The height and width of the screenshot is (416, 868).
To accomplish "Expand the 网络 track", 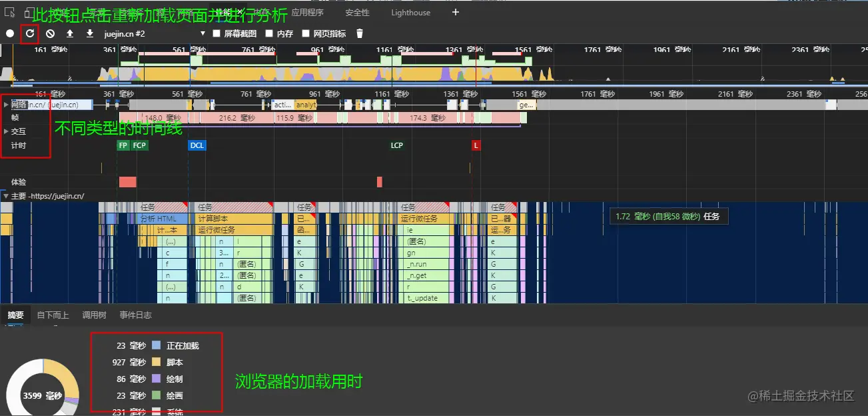I will click(x=7, y=105).
